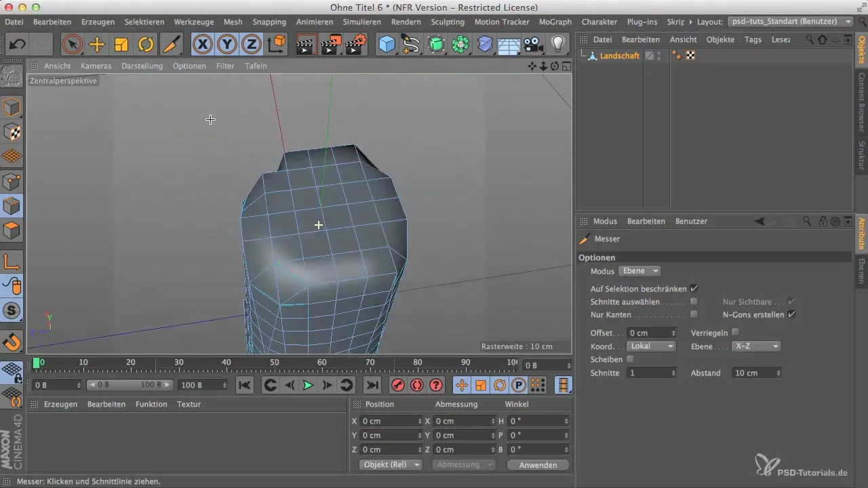Switch to Texture mode

(x=12, y=131)
